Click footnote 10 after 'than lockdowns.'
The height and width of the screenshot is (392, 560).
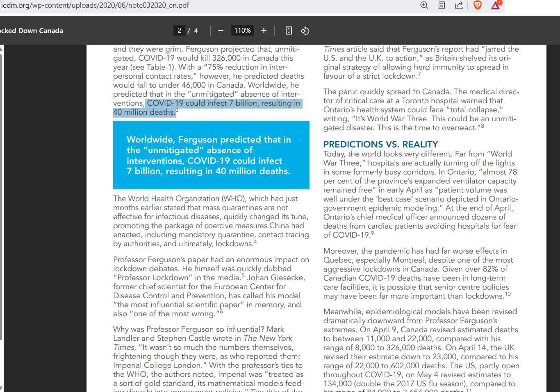click(x=508, y=294)
